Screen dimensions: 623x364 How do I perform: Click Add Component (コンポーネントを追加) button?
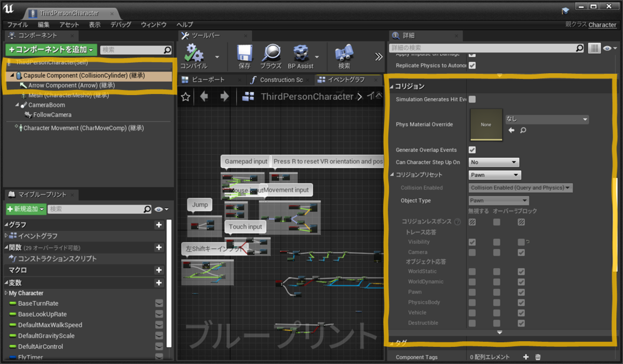coord(51,50)
